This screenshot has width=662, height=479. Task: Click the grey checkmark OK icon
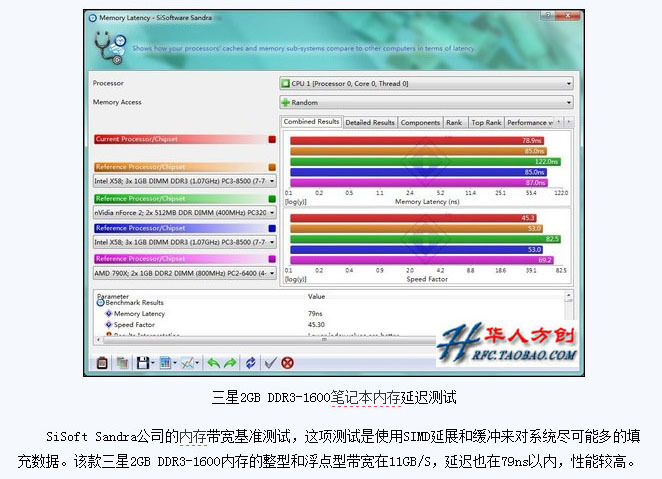(270, 363)
